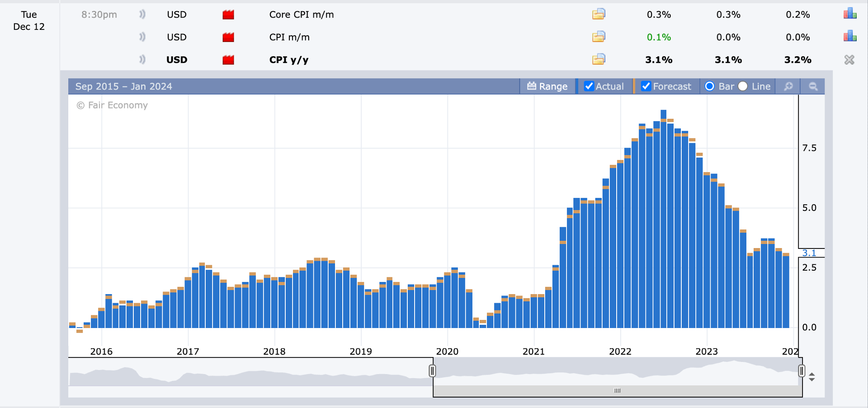Close the CPI y/y chart with X icon

pos(849,60)
